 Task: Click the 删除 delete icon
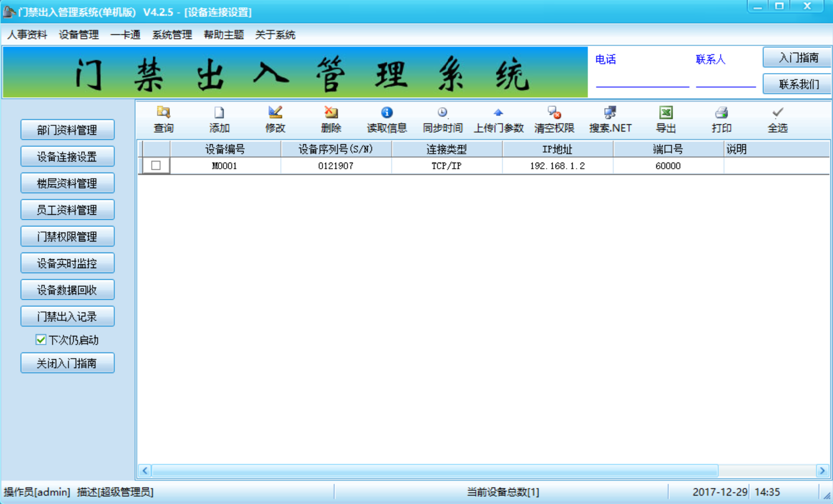click(331, 113)
